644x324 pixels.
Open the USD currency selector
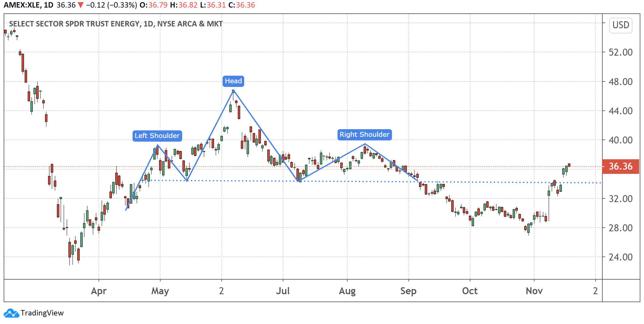click(x=621, y=25)
